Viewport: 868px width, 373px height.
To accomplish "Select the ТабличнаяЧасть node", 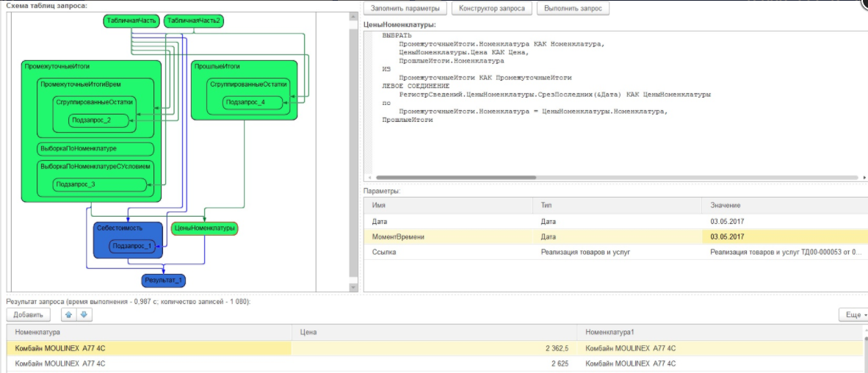I will point(131,21).
